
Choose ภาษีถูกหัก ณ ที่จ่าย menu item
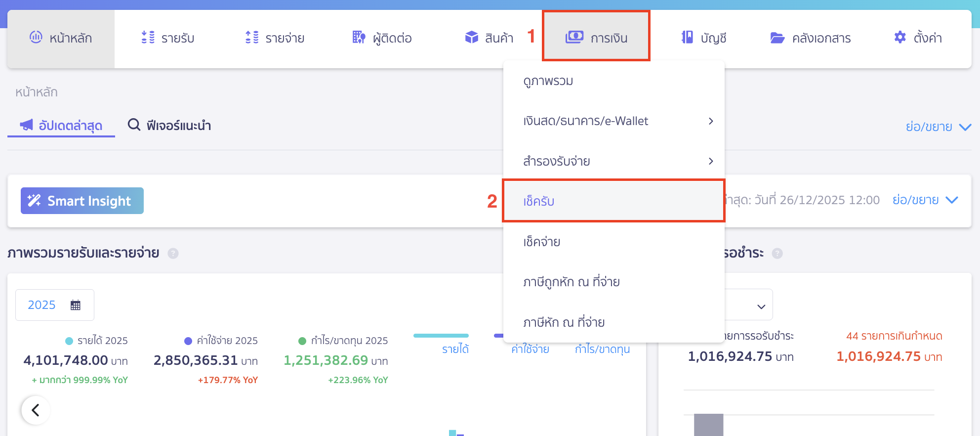tap(572, 282)
